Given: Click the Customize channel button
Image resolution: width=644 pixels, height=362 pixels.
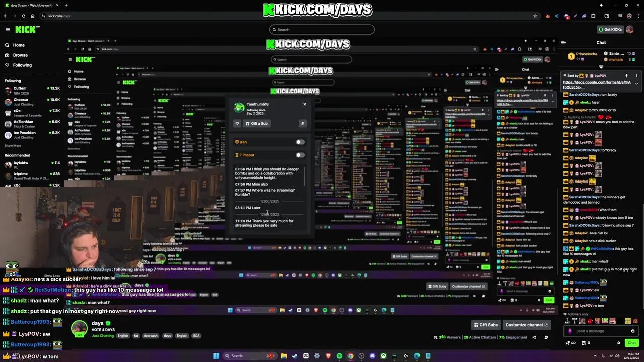Looking at the screenshot, I should (526, 325).
